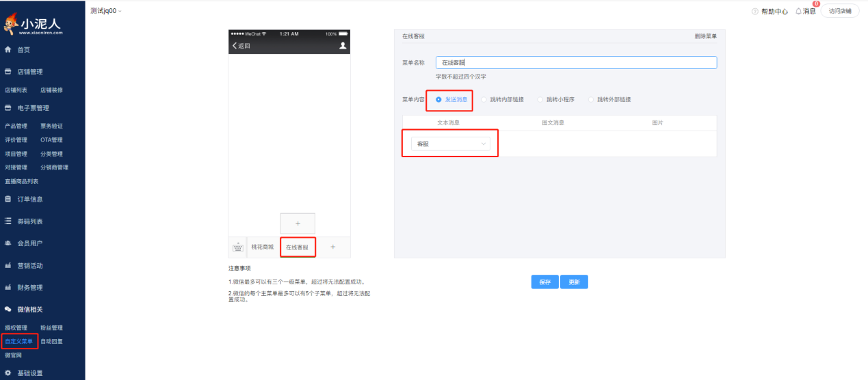Click 删除菜单 to delete menu

[x=705, y=36]
